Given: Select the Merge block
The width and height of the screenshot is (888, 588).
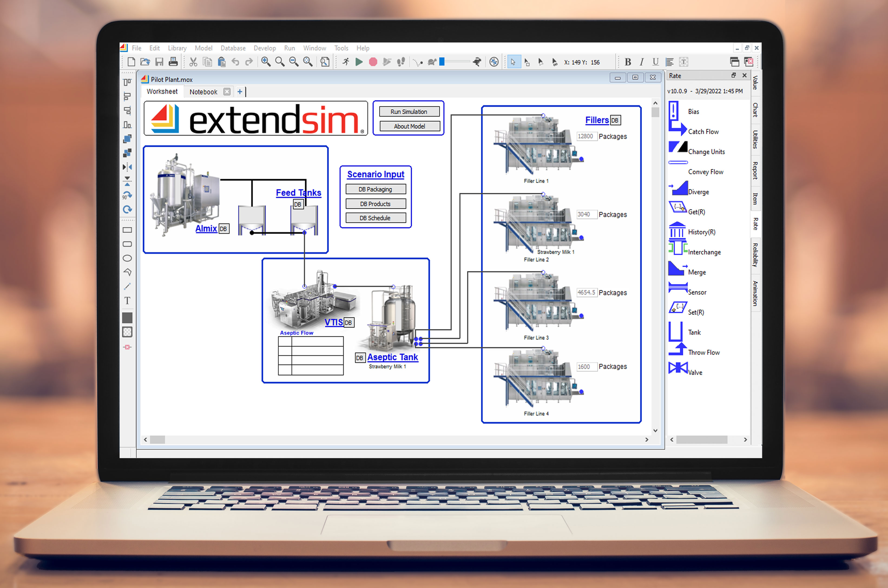Looking at the screenshot, I should [x=688, y=270].
